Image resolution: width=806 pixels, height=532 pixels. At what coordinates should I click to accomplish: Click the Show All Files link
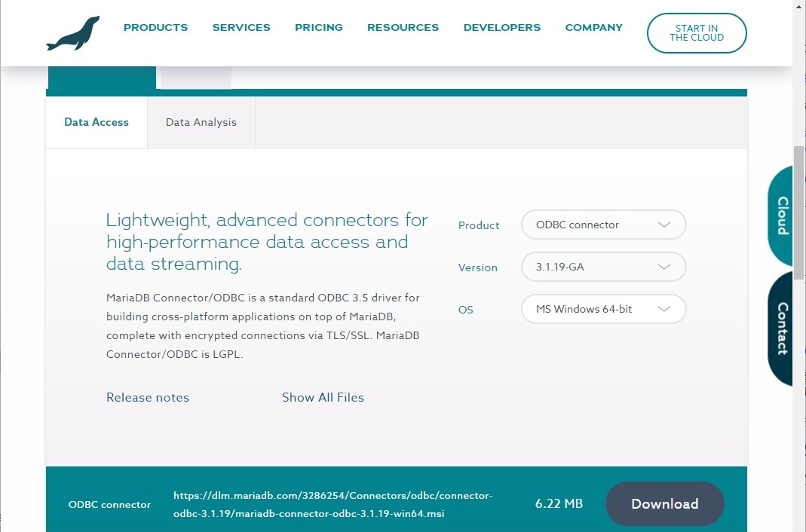click(323, 397)
